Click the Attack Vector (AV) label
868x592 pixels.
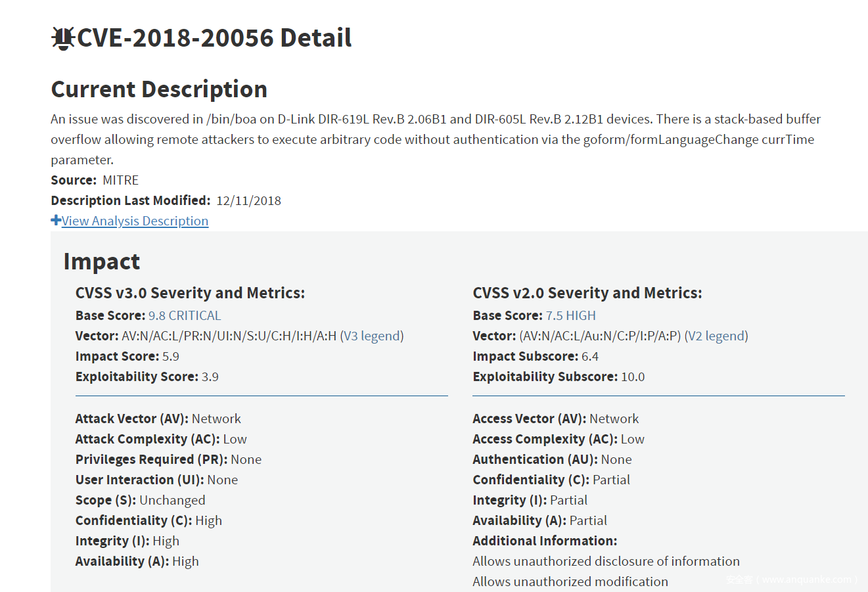point(131,419)
